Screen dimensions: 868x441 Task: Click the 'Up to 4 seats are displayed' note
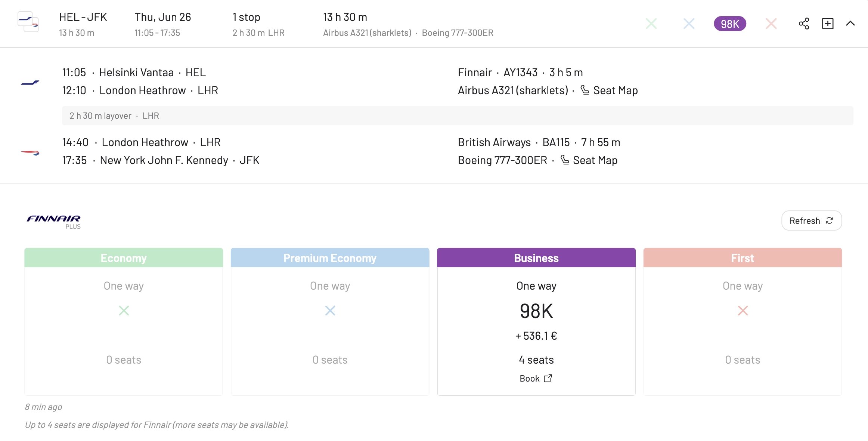coord(157,425)
